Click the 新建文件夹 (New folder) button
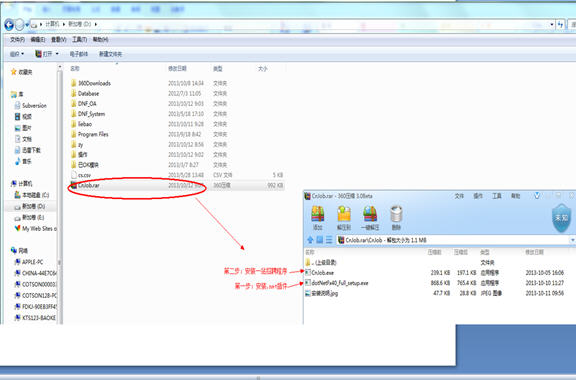This screenshot has height=380, width=576. point(110,54)
